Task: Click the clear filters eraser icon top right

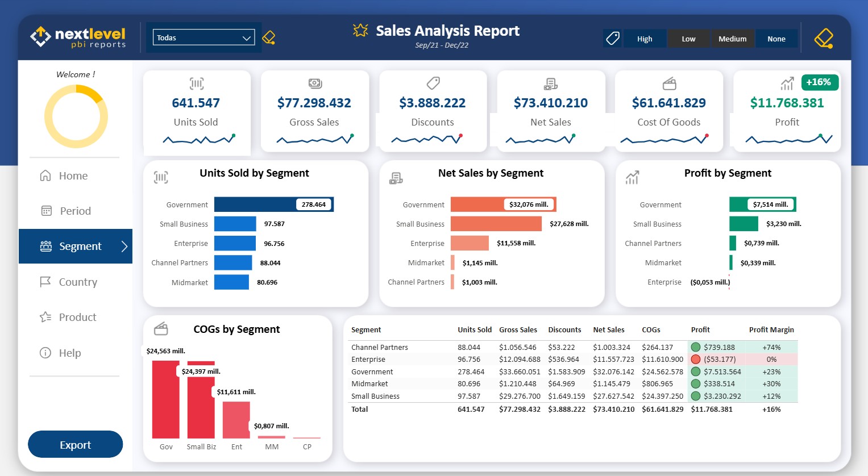Action: (x=823, y=39)
